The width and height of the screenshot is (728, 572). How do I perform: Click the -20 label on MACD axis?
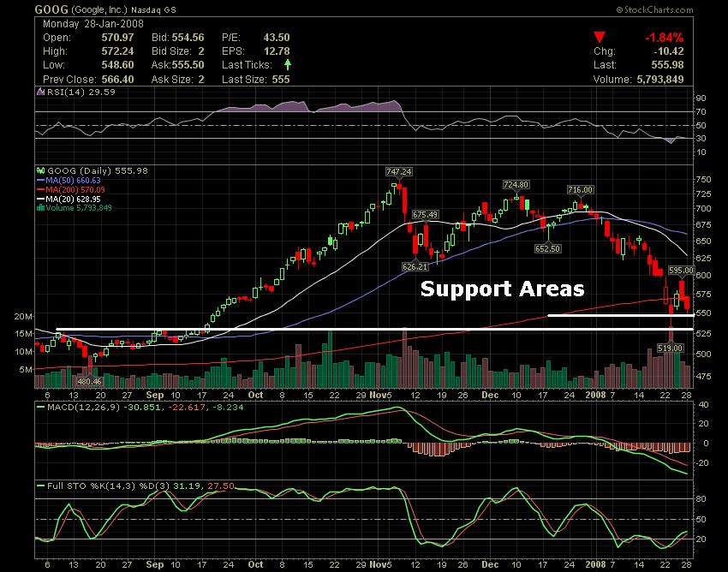coord(703,463)
